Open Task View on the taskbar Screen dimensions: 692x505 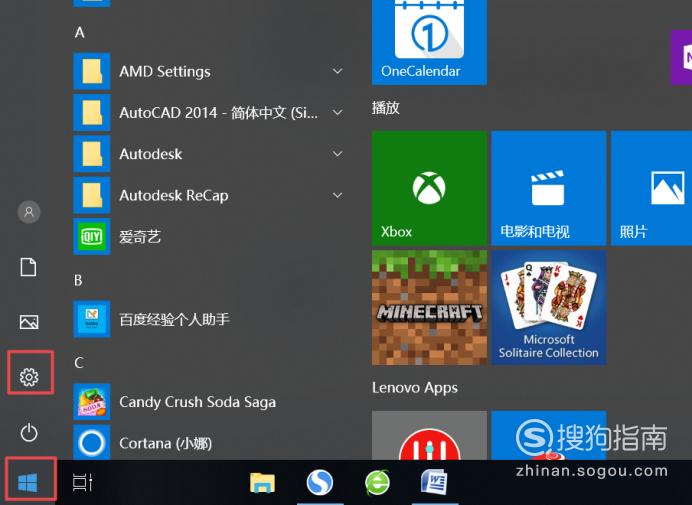coord(83,482)
